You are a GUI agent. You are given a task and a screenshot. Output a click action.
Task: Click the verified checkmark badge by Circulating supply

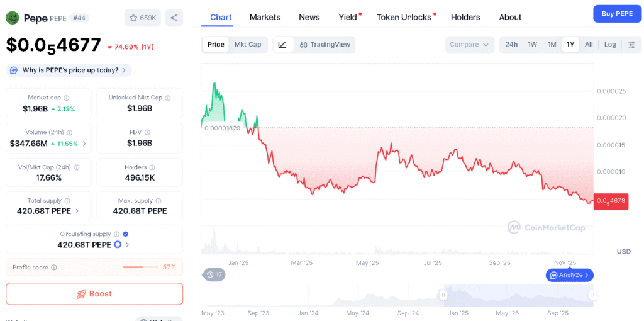coord(126,234)
